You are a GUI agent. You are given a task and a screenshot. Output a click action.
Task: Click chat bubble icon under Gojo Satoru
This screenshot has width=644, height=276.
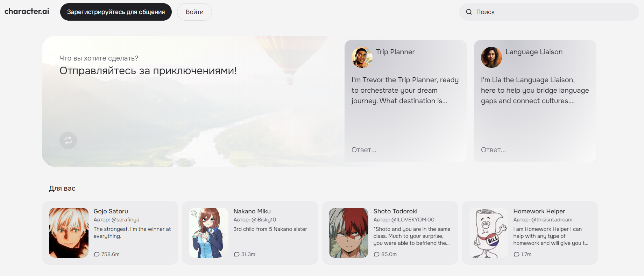pyautogui.click(x=97, y=254)
